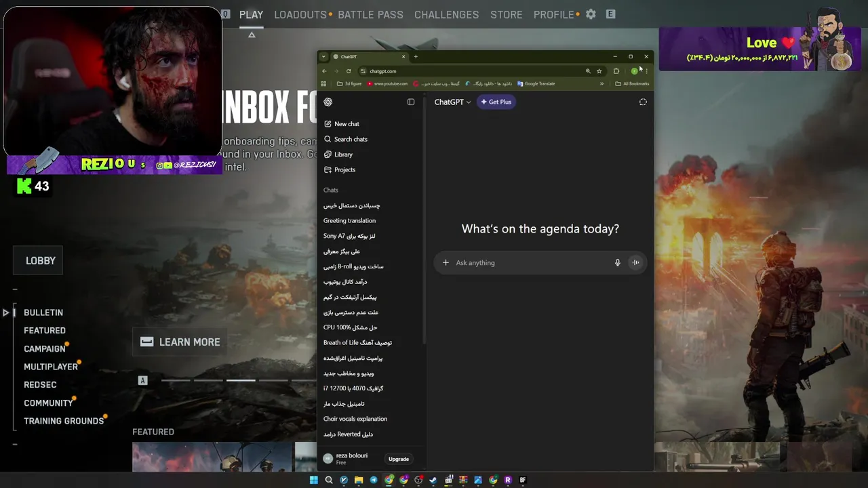Image resolution: width=868 pixels, height=488 pixels.
Task: Open the 3d figure bookmark folder
Action: coord(349,84)
